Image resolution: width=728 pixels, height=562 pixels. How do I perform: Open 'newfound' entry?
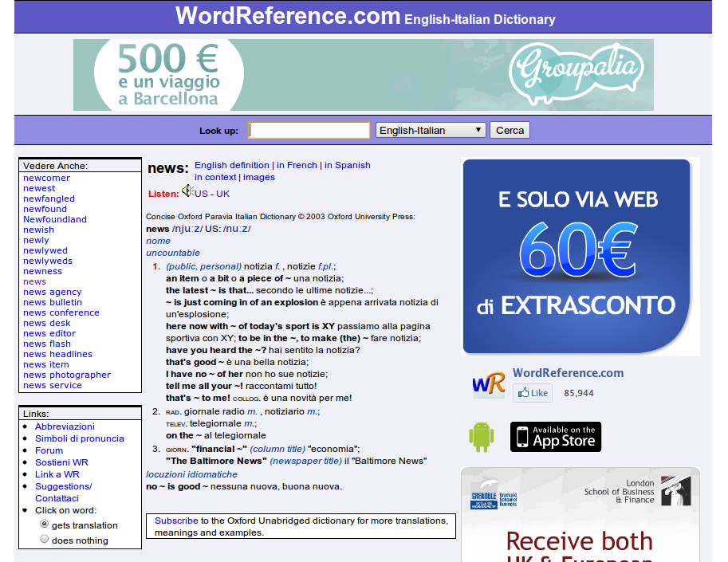pyautogui.click(x=45, y=210)
